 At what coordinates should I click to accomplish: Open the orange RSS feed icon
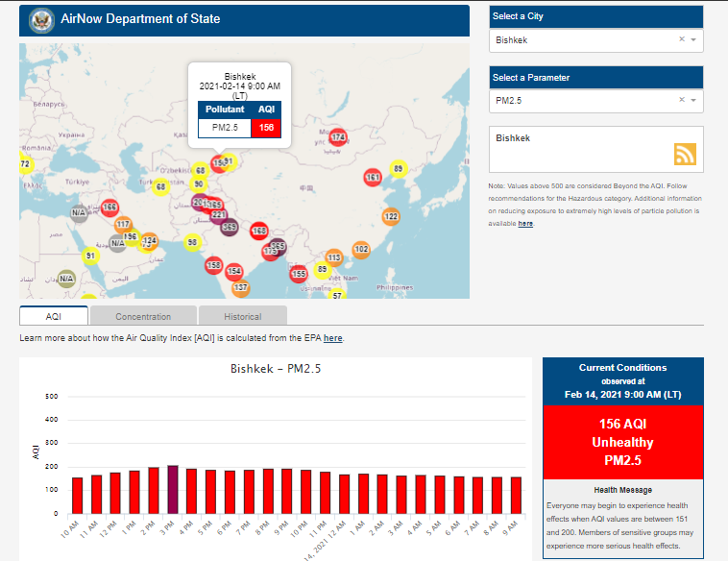click(685, 154)
